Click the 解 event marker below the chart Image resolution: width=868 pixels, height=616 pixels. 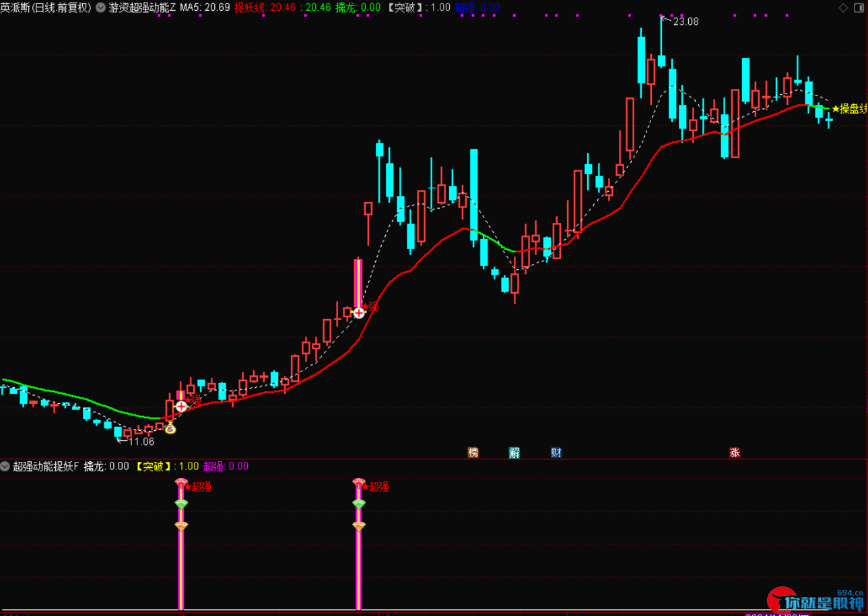tap(514, 452)
